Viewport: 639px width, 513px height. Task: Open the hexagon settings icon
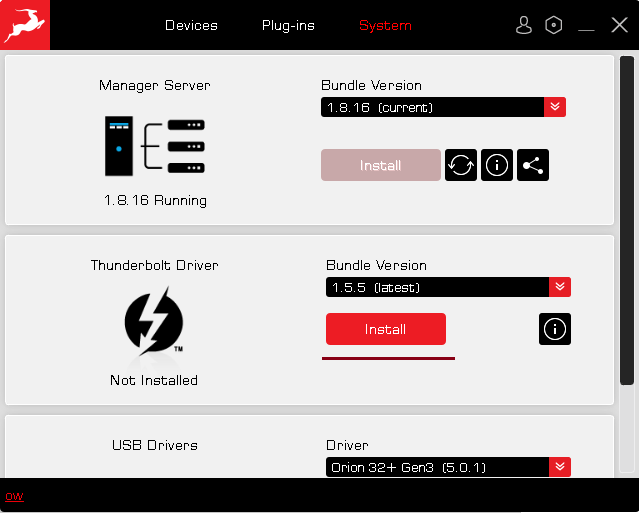[x=553, y=25]
